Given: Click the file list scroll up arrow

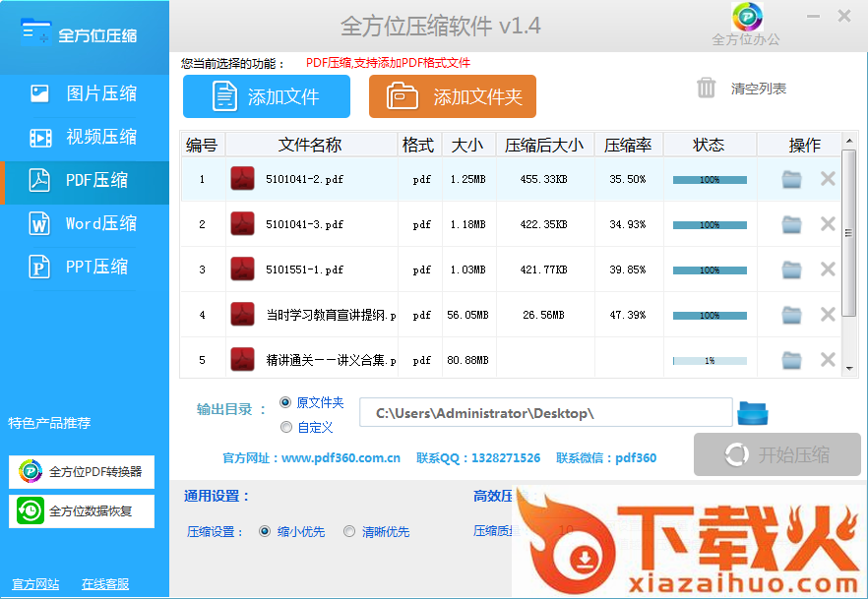Looking at the screenshot, I should [849, 141].
